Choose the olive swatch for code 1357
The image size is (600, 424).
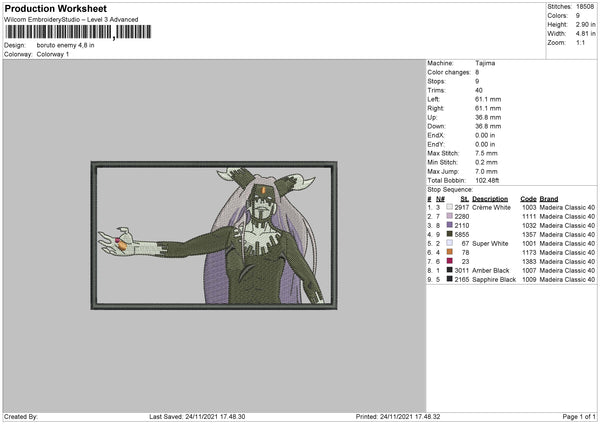[449, 234]
